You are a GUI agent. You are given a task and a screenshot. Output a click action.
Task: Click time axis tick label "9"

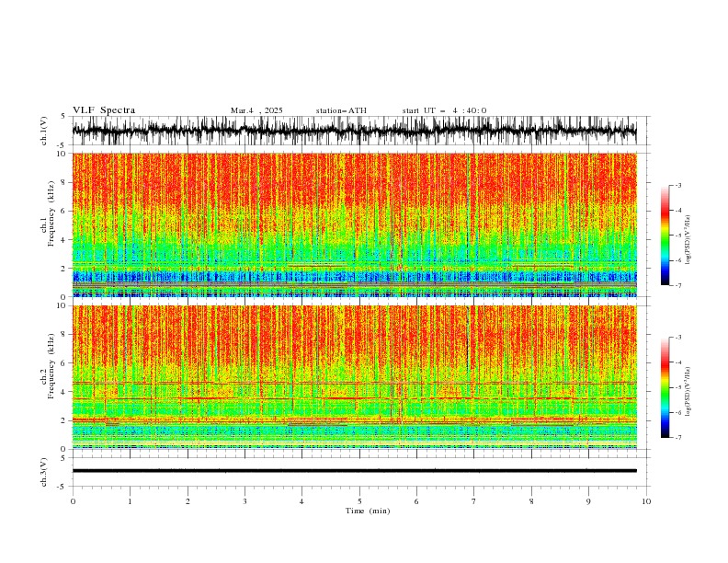click(588, 501)
